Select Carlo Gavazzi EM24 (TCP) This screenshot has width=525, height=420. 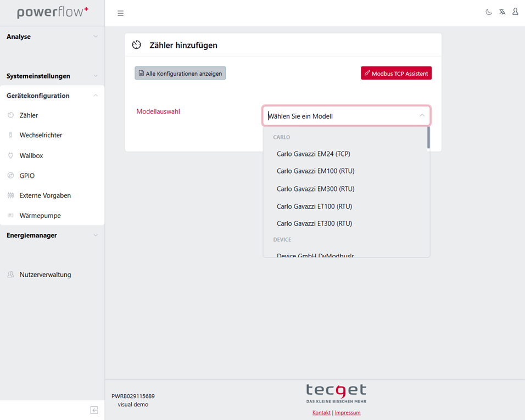tap(345, 154)
